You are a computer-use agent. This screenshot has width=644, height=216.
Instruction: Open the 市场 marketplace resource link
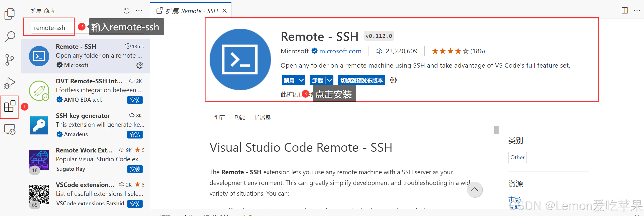point(515,199)
